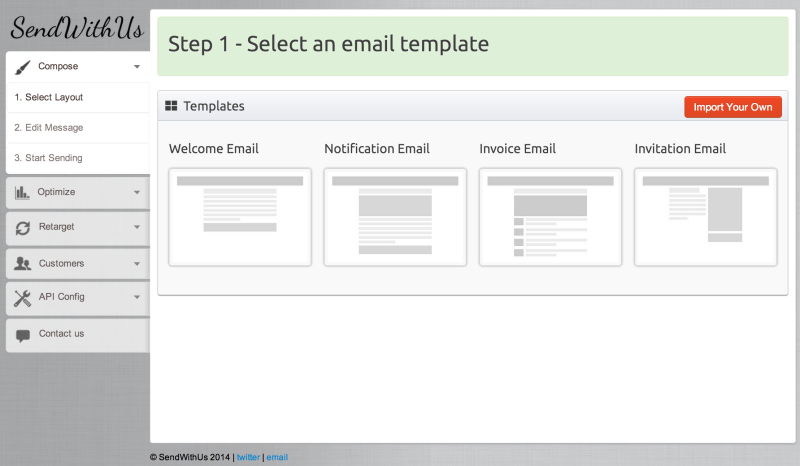
Task: Click the Contact us speech bubble icon
Action: 23,335
